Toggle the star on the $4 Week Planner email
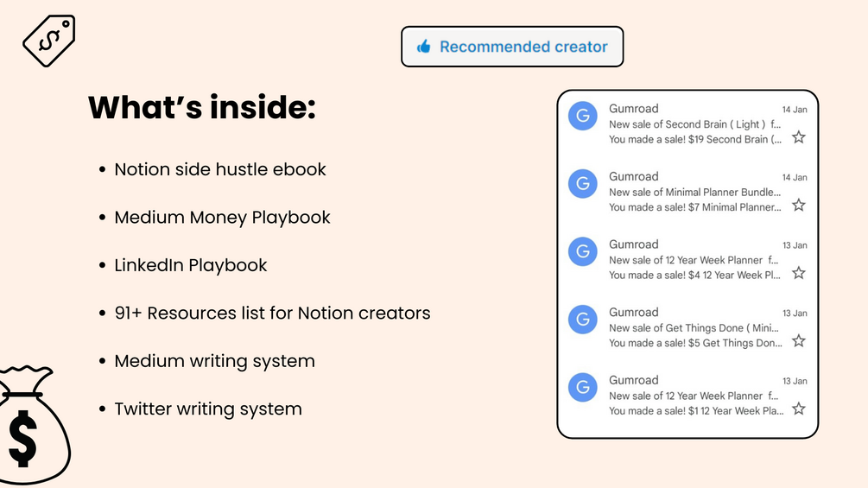 [x=799, y=273]
